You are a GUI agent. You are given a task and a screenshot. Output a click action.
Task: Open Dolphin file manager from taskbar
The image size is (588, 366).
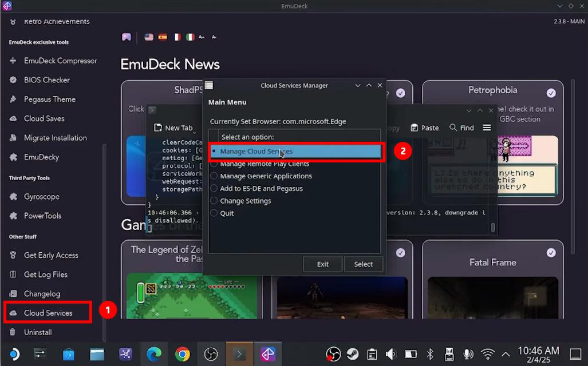(x=97, y=354)
